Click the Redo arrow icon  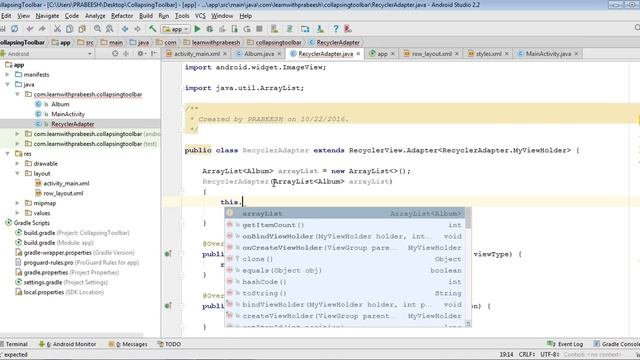[42, 29]
